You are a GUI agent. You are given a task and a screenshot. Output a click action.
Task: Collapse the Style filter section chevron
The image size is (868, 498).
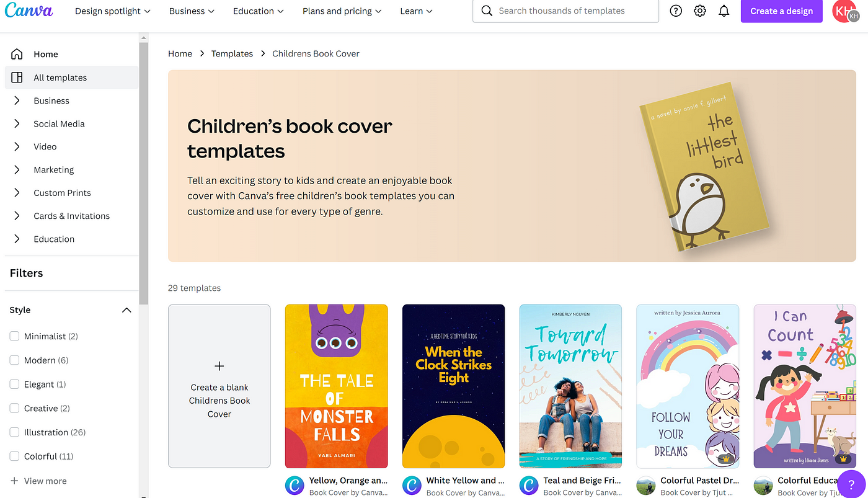tap(126, 310)
